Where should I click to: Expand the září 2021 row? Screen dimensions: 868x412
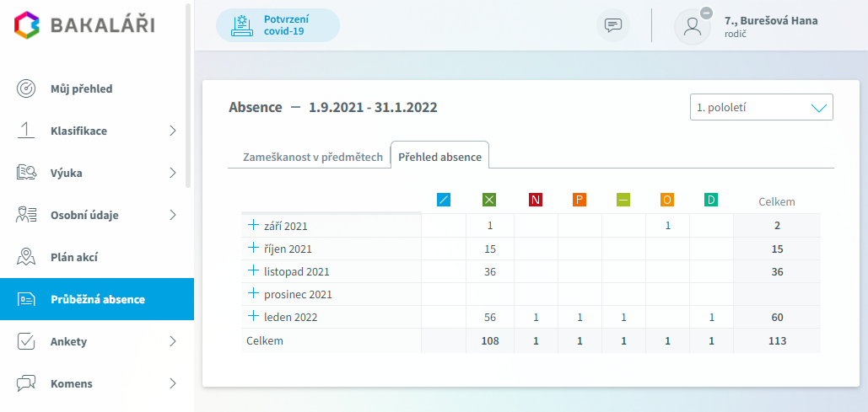click(253, 225)
